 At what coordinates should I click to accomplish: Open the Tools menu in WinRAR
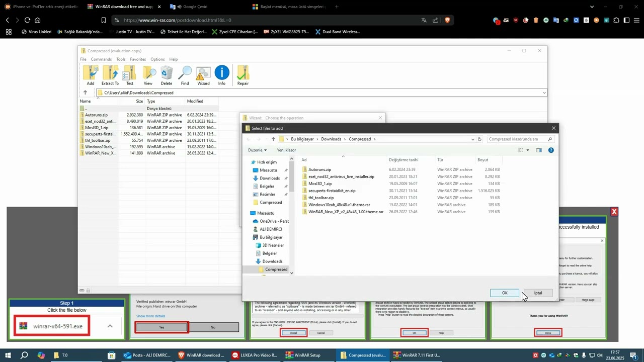(121, 59)
